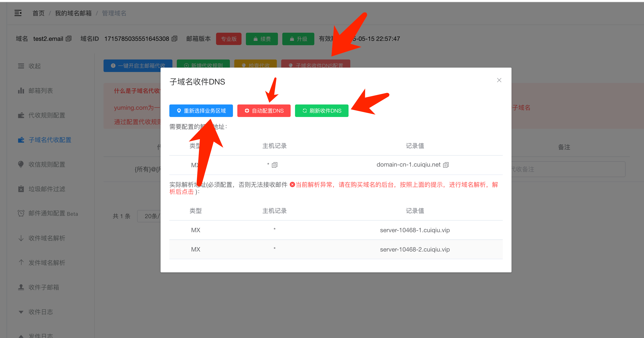
Task: Select text server-10468-1.cuiqiu.vip
Action: (415, 230)
